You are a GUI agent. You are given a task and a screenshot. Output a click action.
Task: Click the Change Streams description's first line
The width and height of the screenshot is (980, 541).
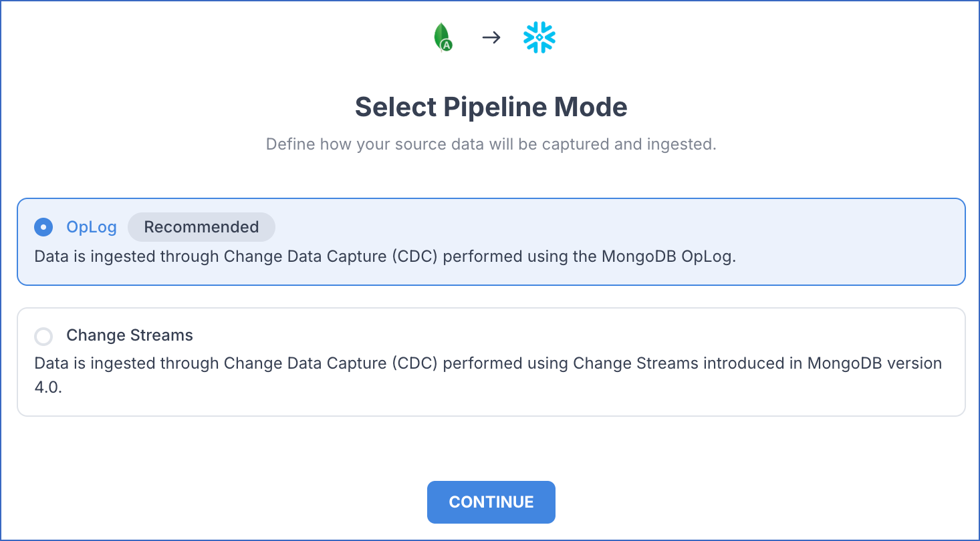coord(488,363)
